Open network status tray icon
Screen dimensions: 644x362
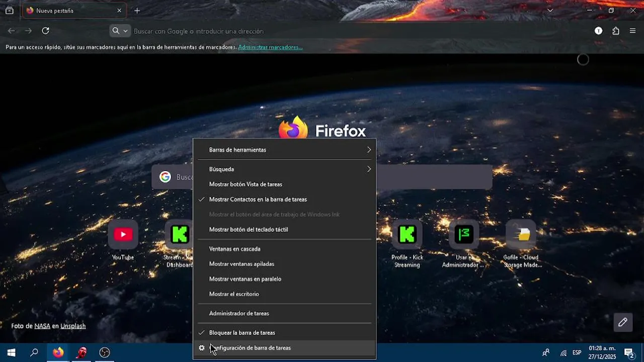tap(563, 353)
